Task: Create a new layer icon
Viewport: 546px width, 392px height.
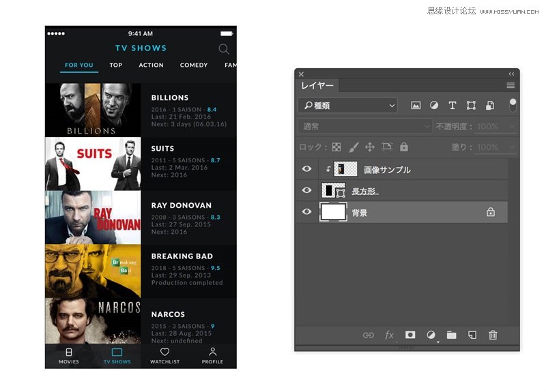Action: [x=472, y=335]
